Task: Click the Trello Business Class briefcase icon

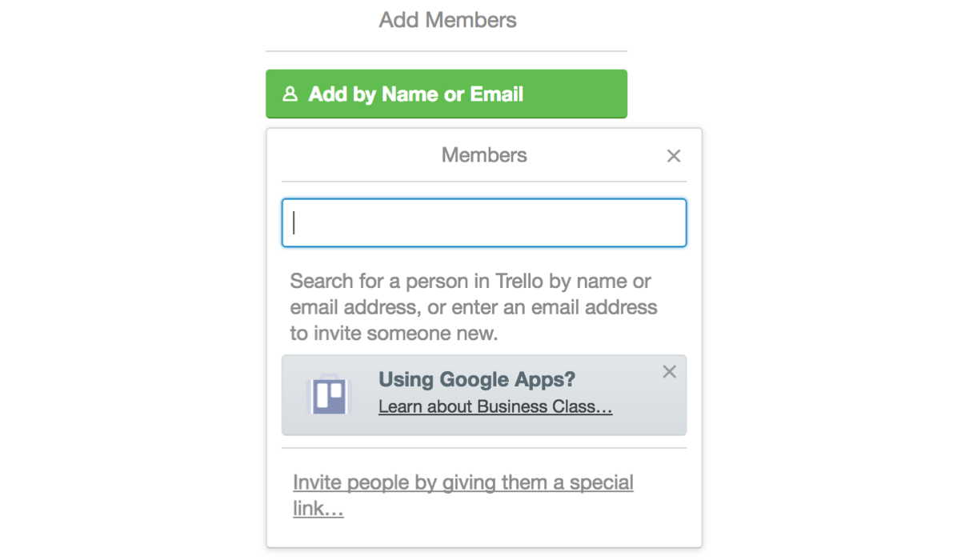Action: click(x=330, y=395)
